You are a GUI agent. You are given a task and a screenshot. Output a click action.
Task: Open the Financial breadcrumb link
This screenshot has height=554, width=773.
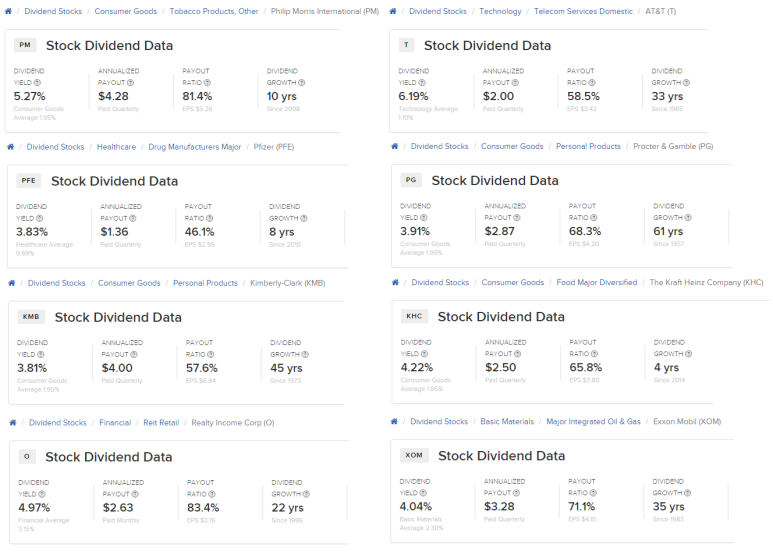(x=115, y=422)
